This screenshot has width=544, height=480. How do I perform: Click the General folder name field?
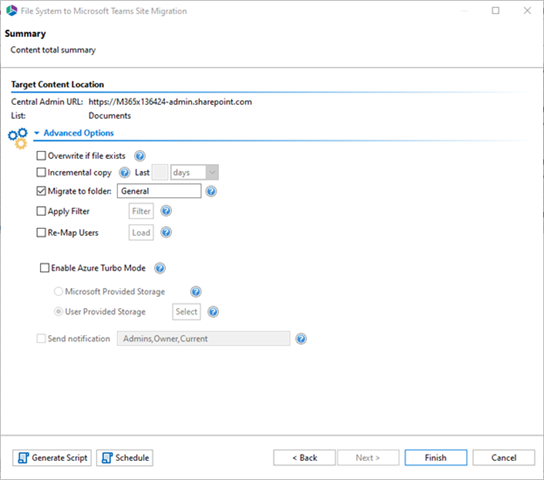(x=159, y=191)
